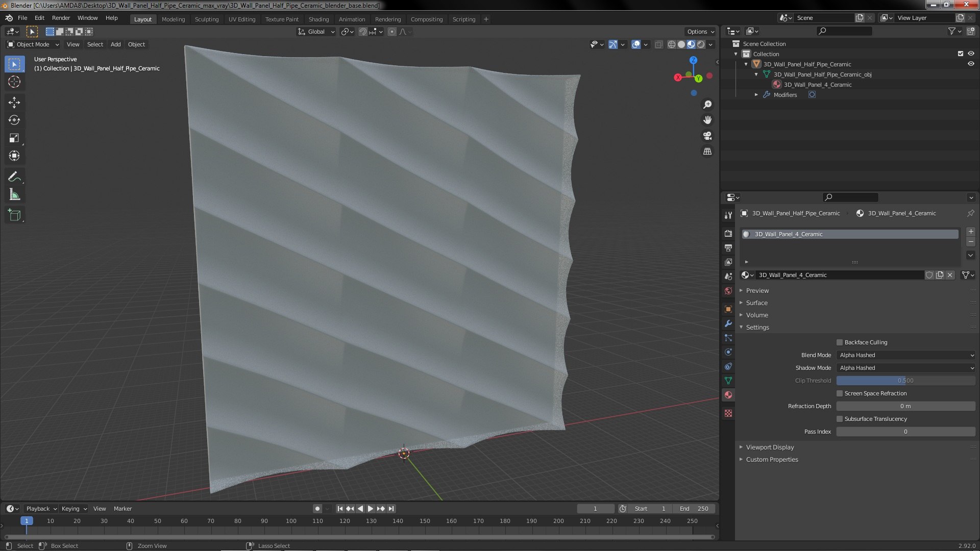Switch to solid viewport shading
Image resolution: width=980 pixels, height=551 pixels.
(x=681, y=45)
